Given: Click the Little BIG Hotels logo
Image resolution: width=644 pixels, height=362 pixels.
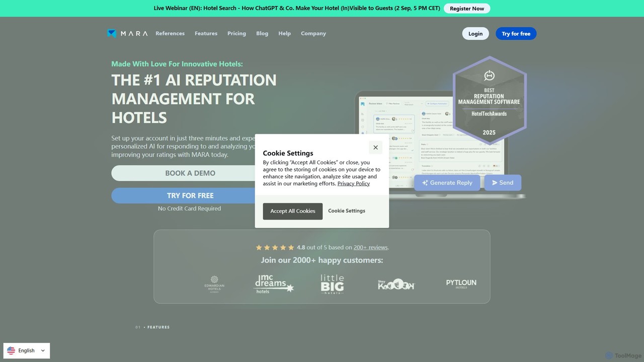Looking at the screenshot, I should pos(332,284).
